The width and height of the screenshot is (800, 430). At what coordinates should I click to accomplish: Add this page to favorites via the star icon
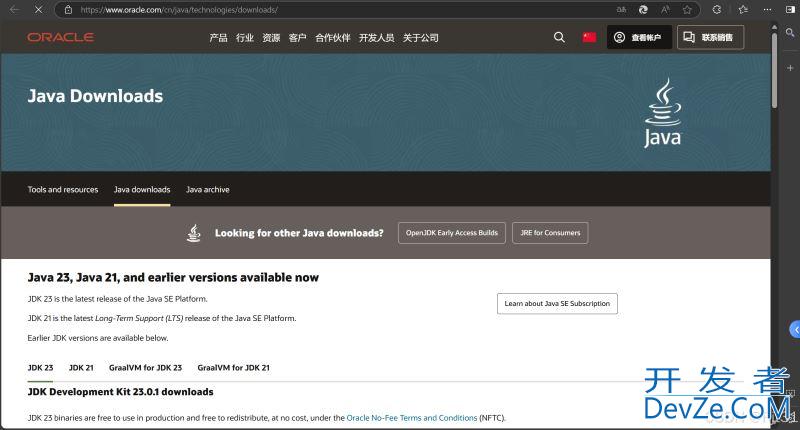pos(687,10)
